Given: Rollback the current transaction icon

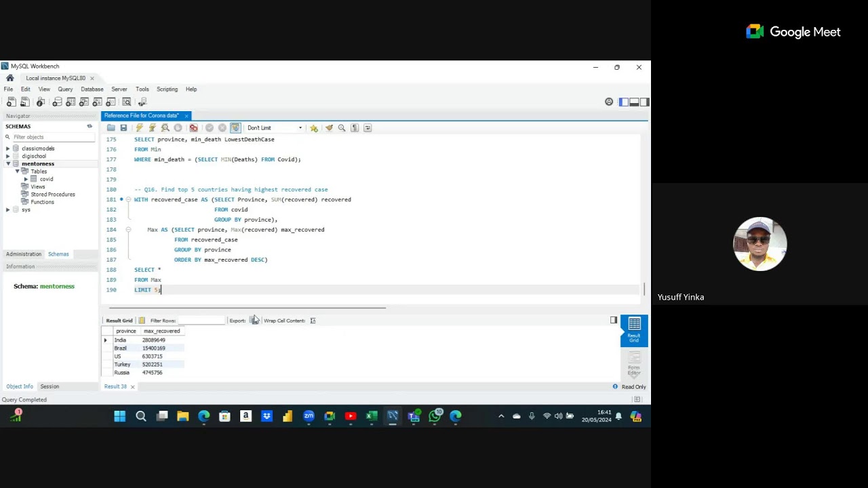Looking at the screenshot, I should click(x=222, y=127).
